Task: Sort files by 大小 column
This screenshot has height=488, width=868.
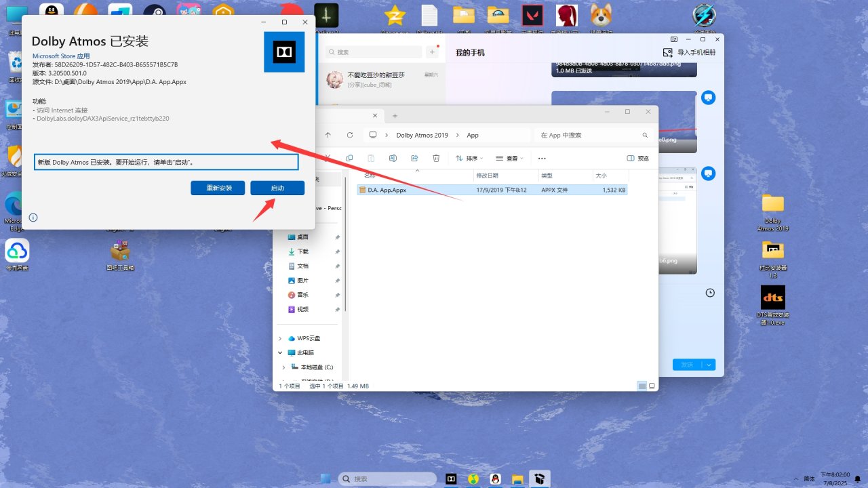Action: click(610, 176)
